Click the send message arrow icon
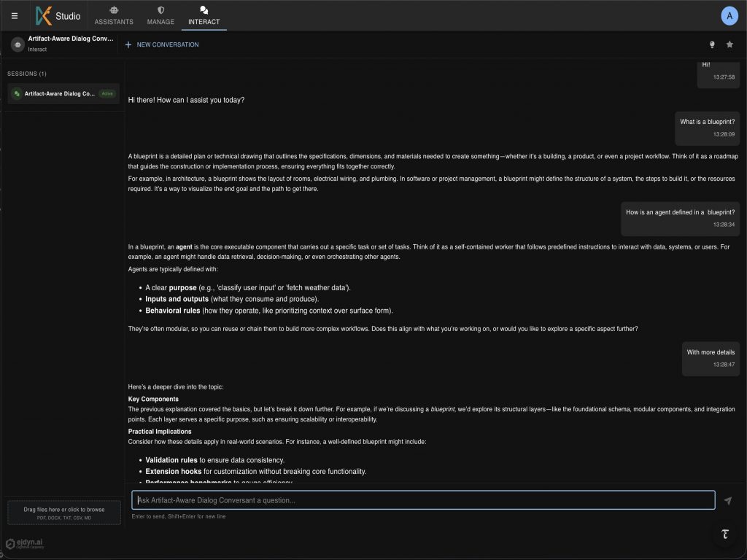Image resolution: width=747 pixels, height=560 pixels. (727, 501)
